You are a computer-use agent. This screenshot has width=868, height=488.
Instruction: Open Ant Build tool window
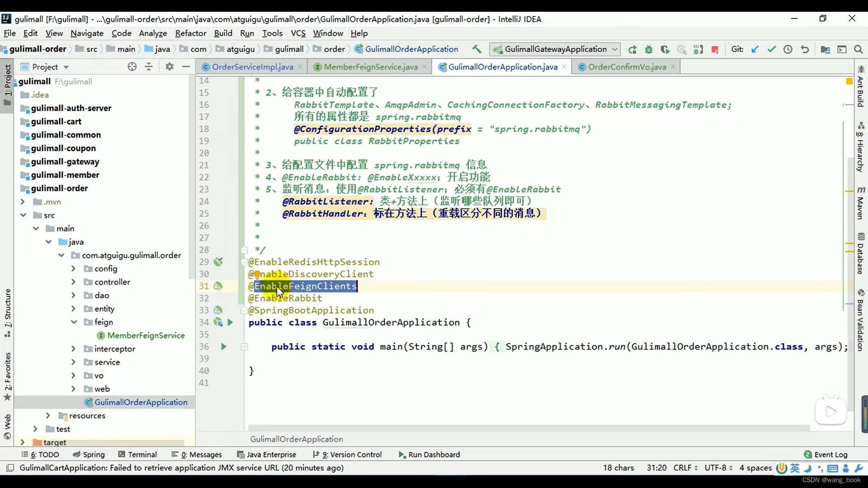(x=861, y=87)
